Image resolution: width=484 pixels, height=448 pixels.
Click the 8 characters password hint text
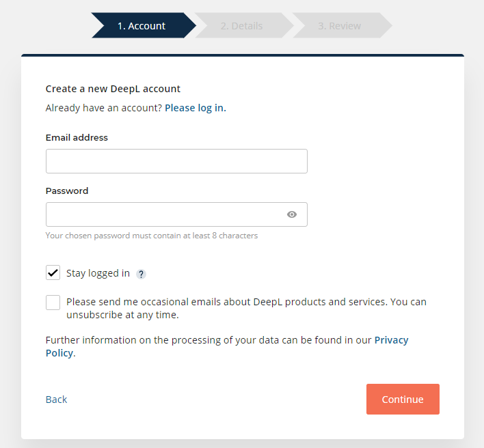(x=151, y=236)
